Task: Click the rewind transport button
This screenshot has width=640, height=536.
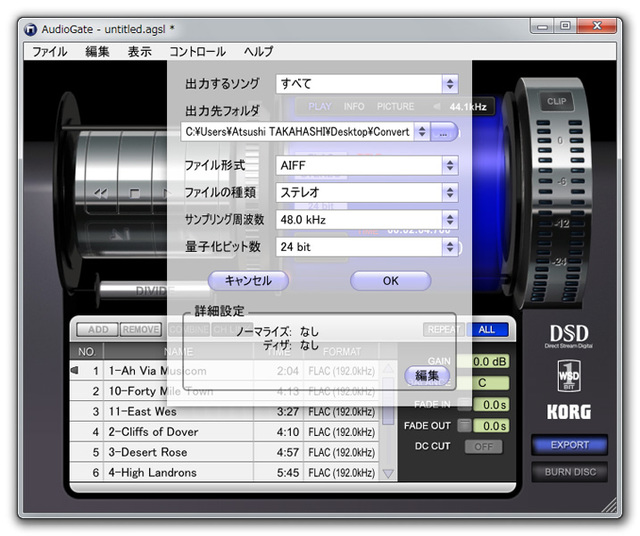Action: point(102,192)
